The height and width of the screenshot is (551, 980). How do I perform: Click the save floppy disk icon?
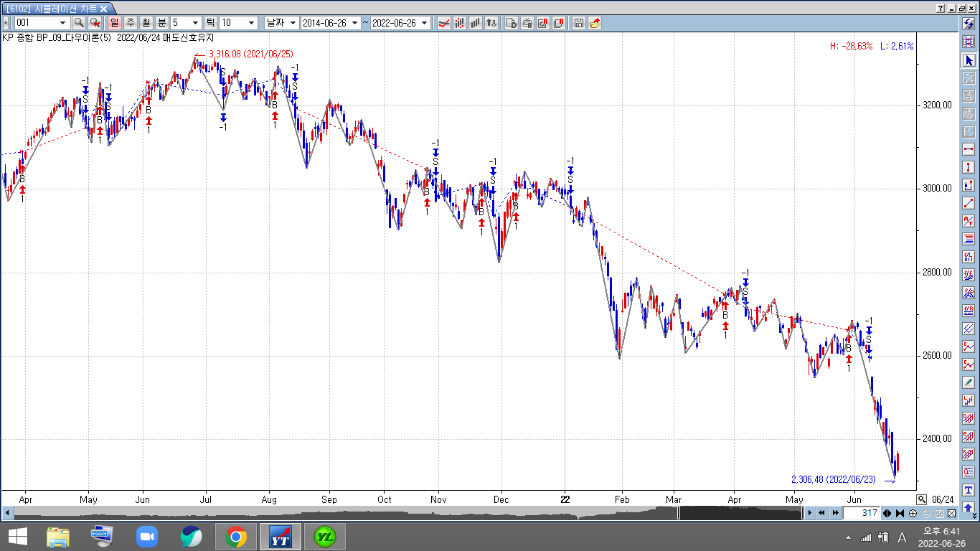(x=579, y=23)
